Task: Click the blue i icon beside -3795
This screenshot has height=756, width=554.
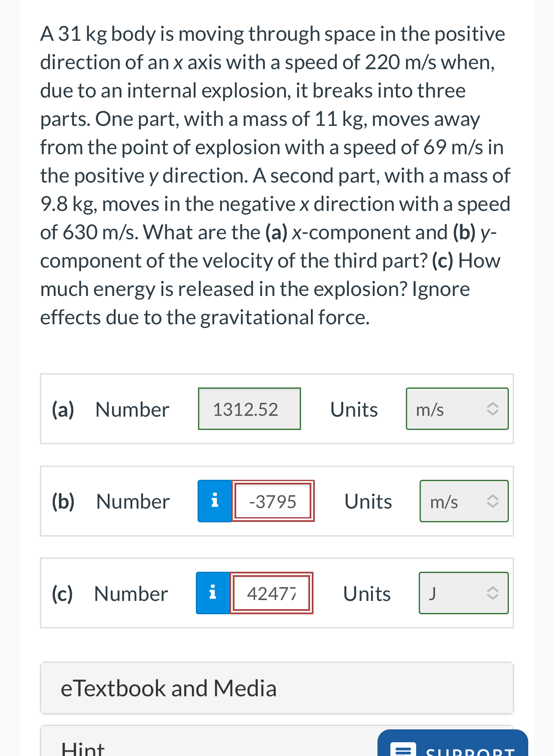Action: (215, 500)
